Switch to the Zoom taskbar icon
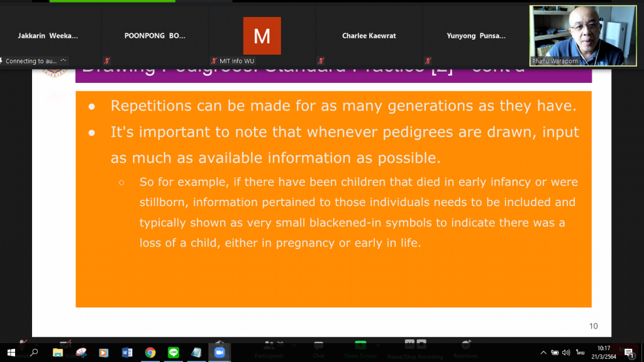This screenshot has height=362, width=644. coord(219,353)
